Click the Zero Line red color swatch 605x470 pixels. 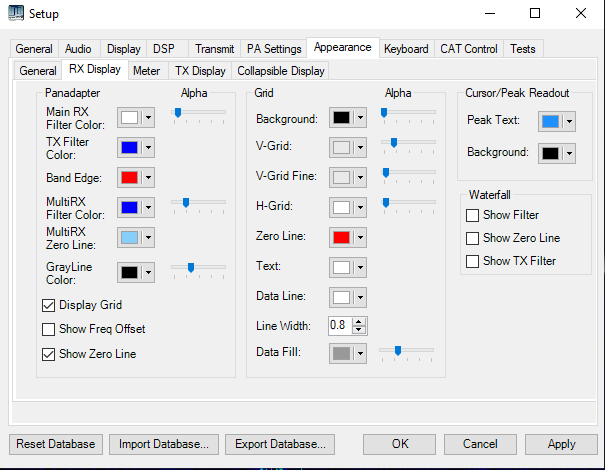pos(341,237)
